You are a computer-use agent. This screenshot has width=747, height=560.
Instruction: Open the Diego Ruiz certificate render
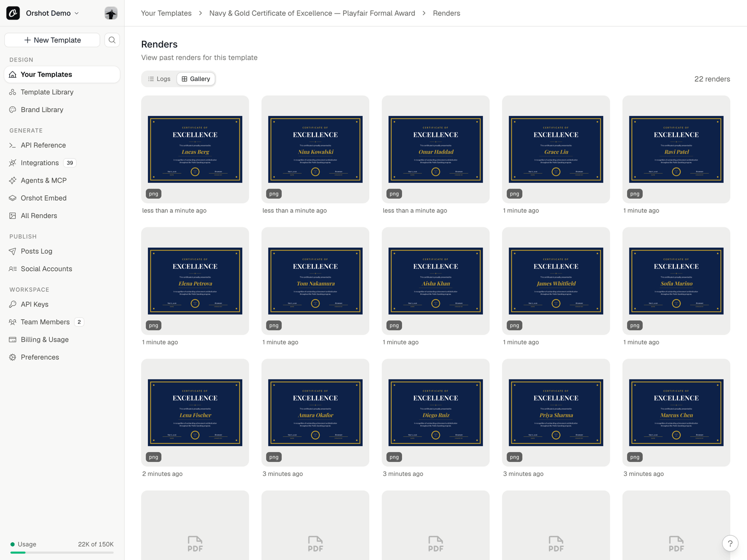point(436,413)
